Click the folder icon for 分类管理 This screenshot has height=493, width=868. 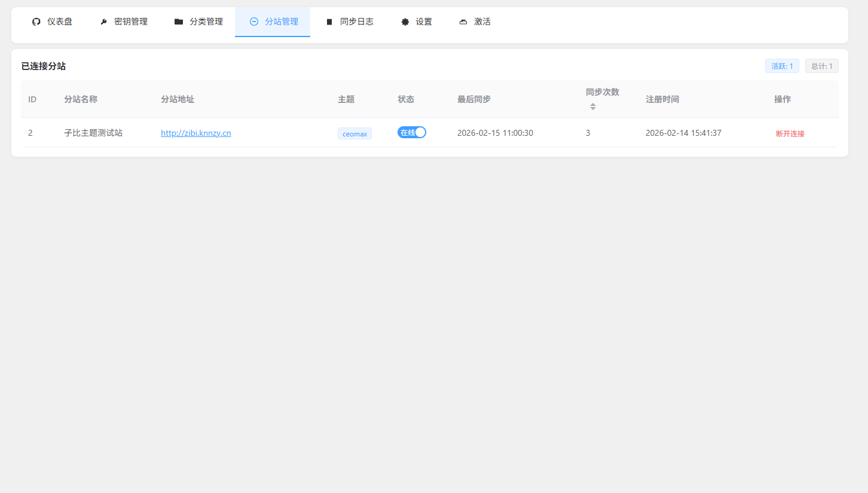[x=179, y=22]
